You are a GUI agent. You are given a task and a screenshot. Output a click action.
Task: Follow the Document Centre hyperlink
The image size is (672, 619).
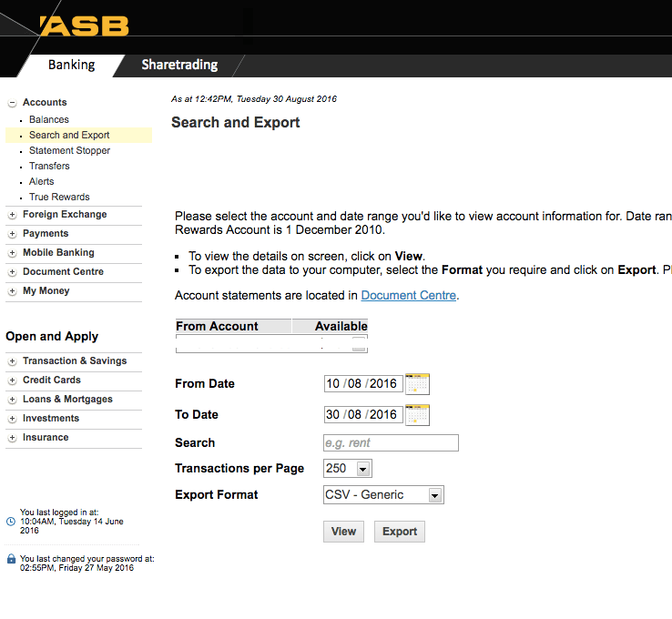tap(409, 295)
